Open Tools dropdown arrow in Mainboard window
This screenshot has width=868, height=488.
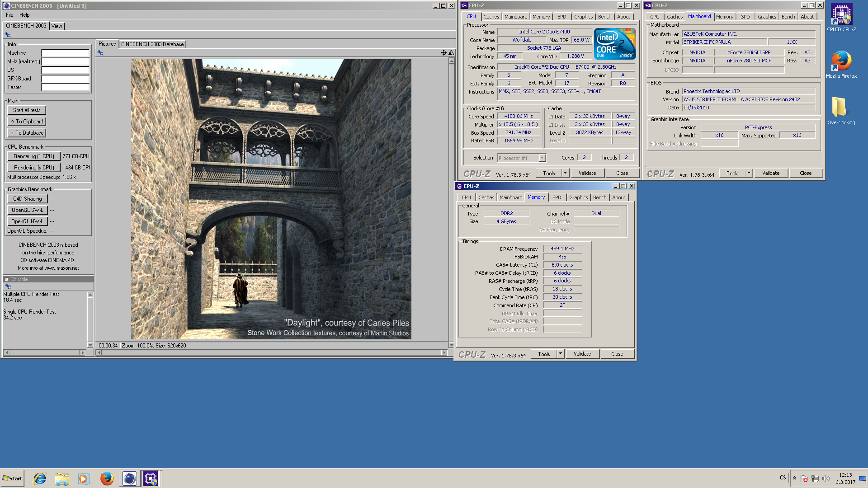pos(749,173)
